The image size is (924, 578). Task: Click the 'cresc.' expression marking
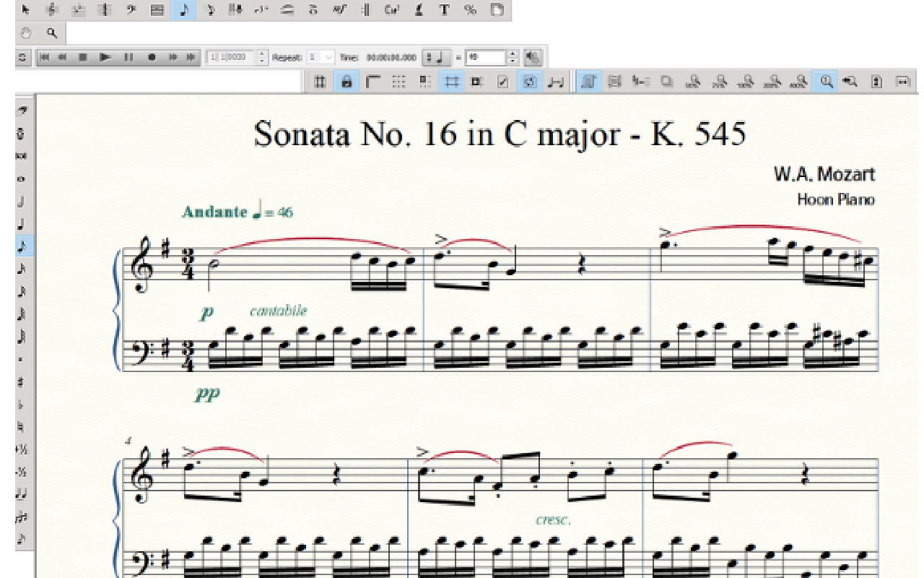coord(553,519)
